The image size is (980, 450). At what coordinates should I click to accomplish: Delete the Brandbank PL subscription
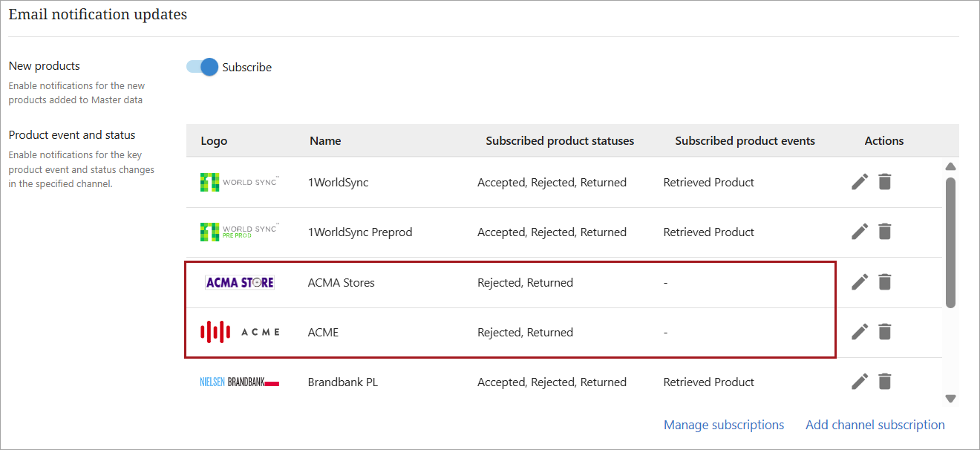[x=884, y=382]
